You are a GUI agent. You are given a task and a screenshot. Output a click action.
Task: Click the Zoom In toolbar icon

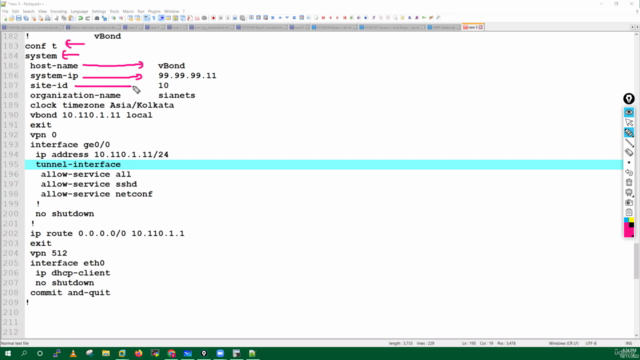pyautogui.click(x=114, y=18)
